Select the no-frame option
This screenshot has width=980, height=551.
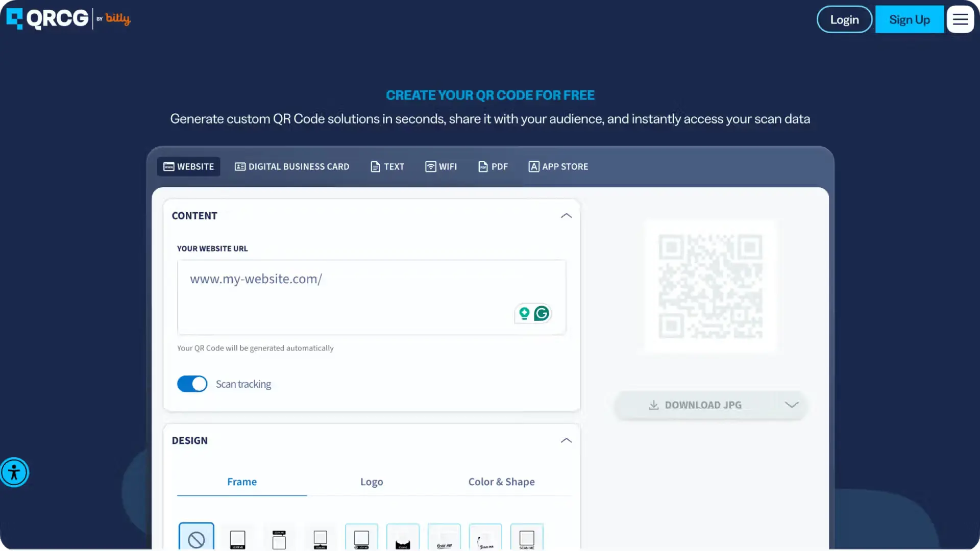pyautogui.click(x=197, y=537)
